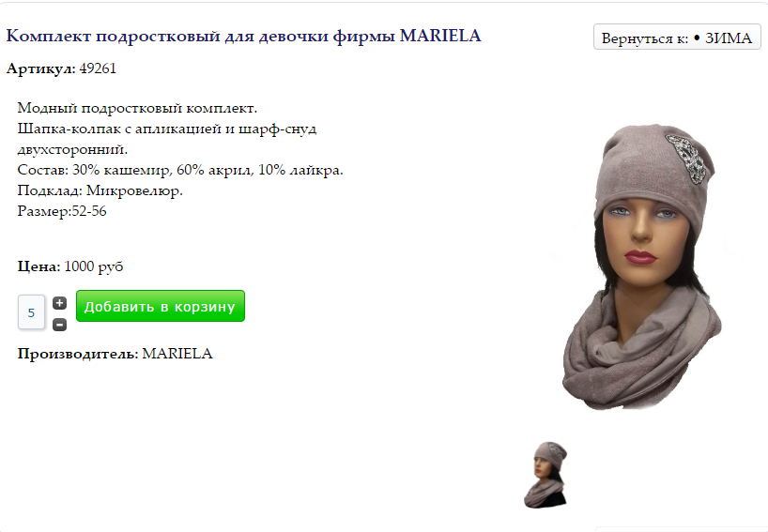Click the article number 49261
768x532 pixels.
pos(98,68)
